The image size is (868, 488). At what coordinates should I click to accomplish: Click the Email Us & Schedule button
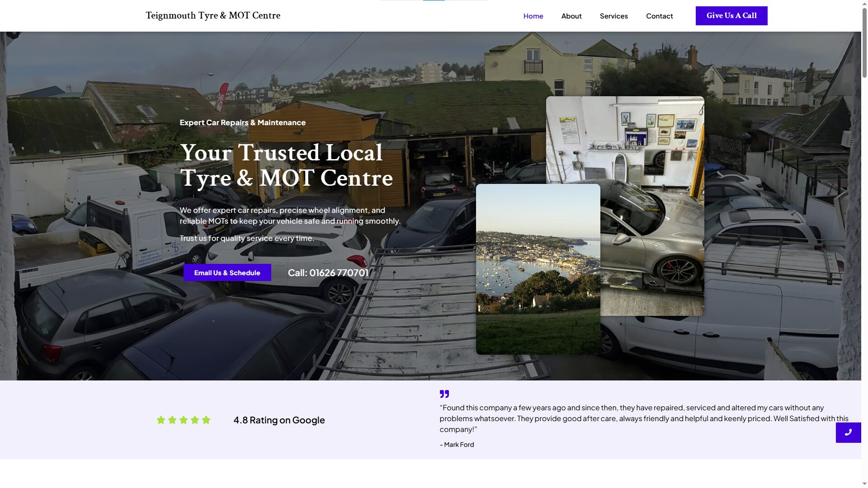[227, 272]
